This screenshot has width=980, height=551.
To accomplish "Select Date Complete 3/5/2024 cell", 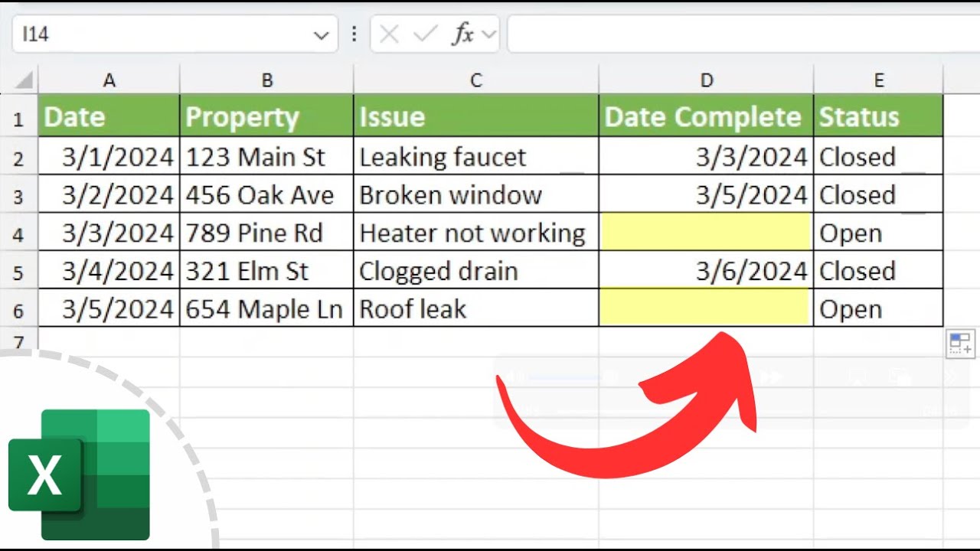I will click(x=706, y=195).
